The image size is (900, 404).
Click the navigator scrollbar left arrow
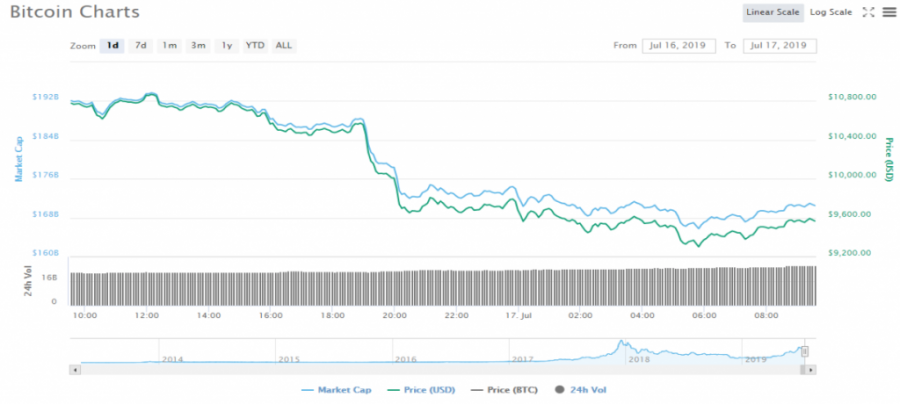(73, 370)
